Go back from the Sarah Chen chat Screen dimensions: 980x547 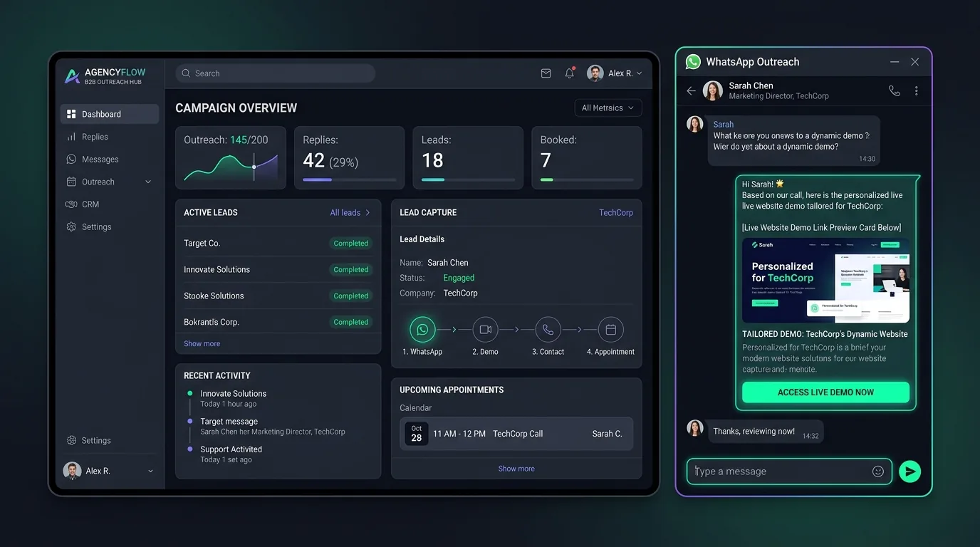(x=691, y=90)
